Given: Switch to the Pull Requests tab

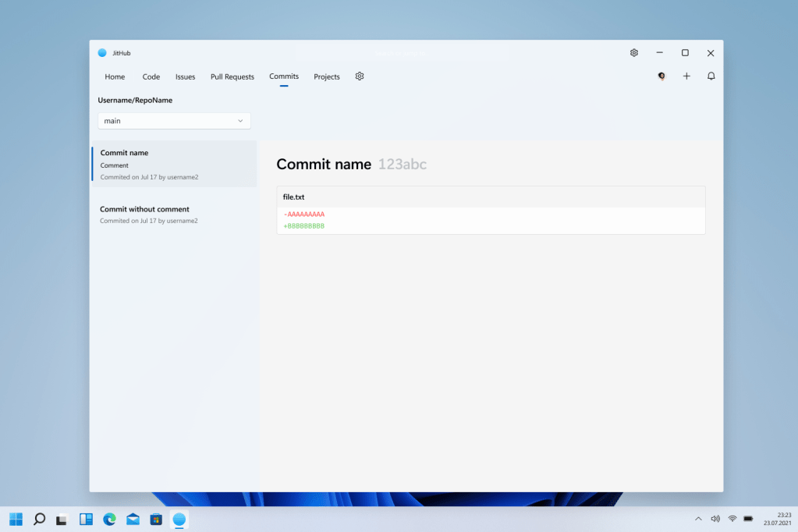Looking at the screenshot, I should coord(232,77).
